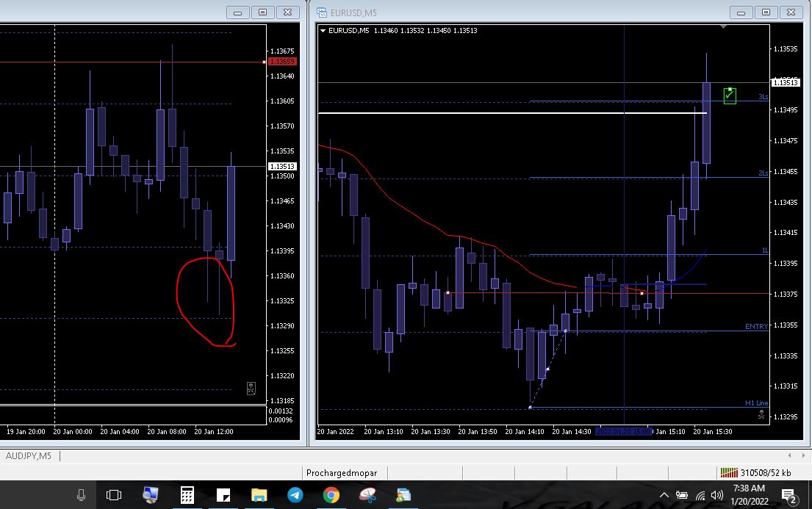The image size is (812, 509).
Task: Click the microphone icon on the taskbar
Action: [x=81, y=495]
